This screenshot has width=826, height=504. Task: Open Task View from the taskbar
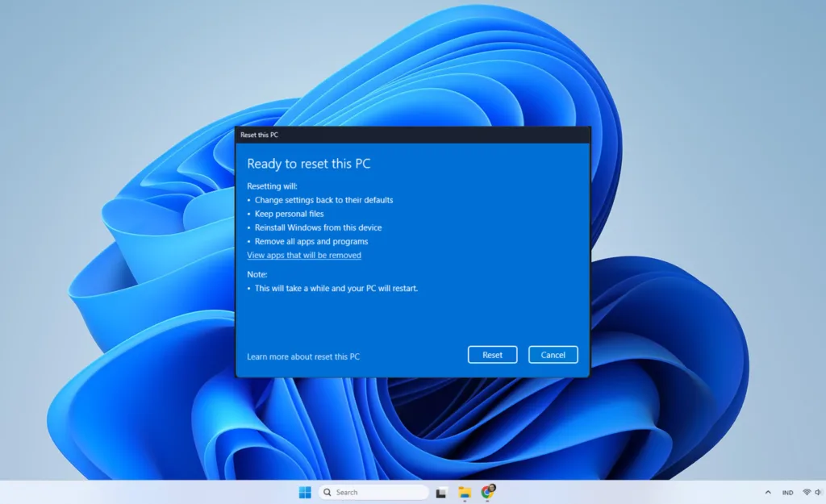pyautogui.click(x=441, y=493)
